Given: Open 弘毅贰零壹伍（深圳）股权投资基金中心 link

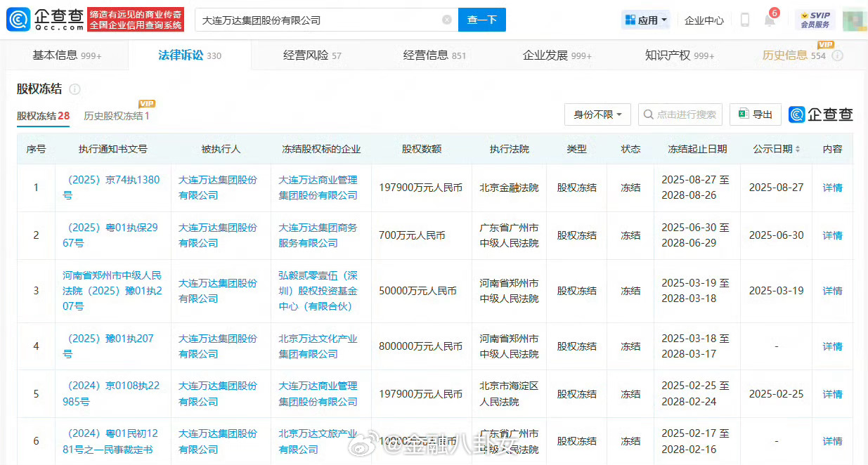Looking at the screenshot, I should [x=318, y=291].
